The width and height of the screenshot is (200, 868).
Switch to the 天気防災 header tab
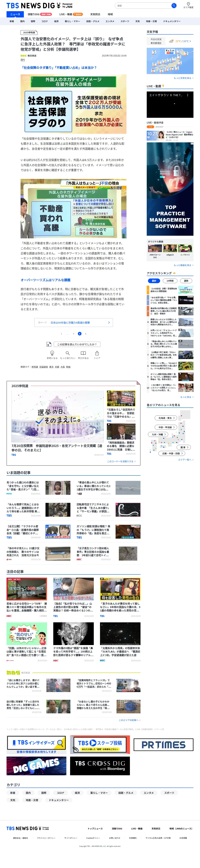click(x=95, y=14)
